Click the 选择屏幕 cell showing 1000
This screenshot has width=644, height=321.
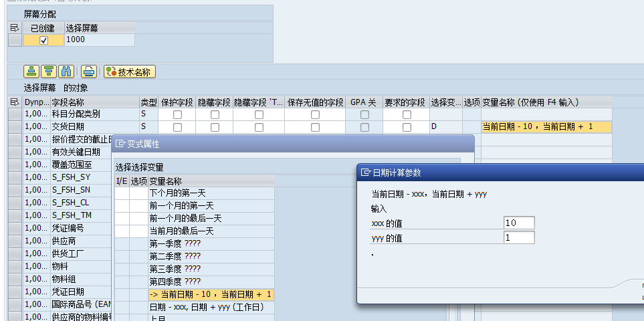100,40
